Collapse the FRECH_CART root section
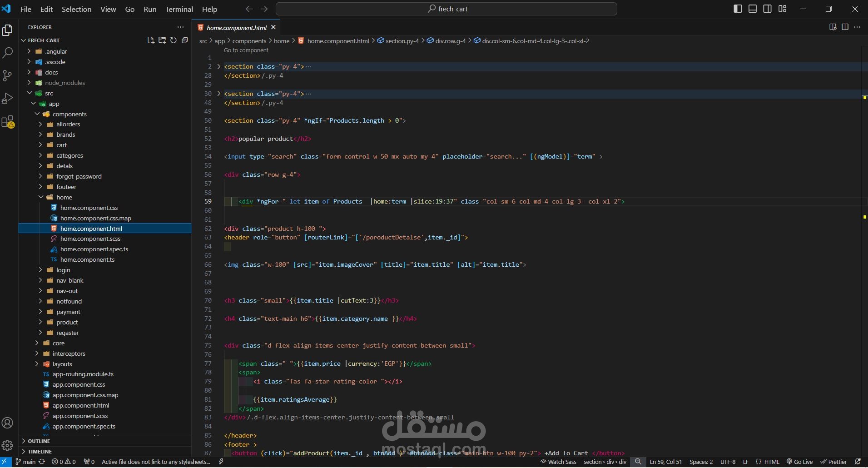Viewport: 868px width, 468px height. 44,40
